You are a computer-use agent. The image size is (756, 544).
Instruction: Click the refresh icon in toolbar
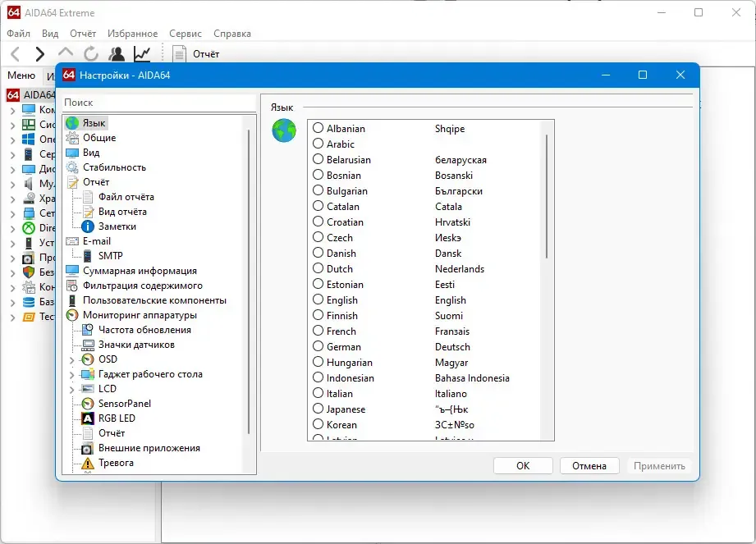(90, 54)
